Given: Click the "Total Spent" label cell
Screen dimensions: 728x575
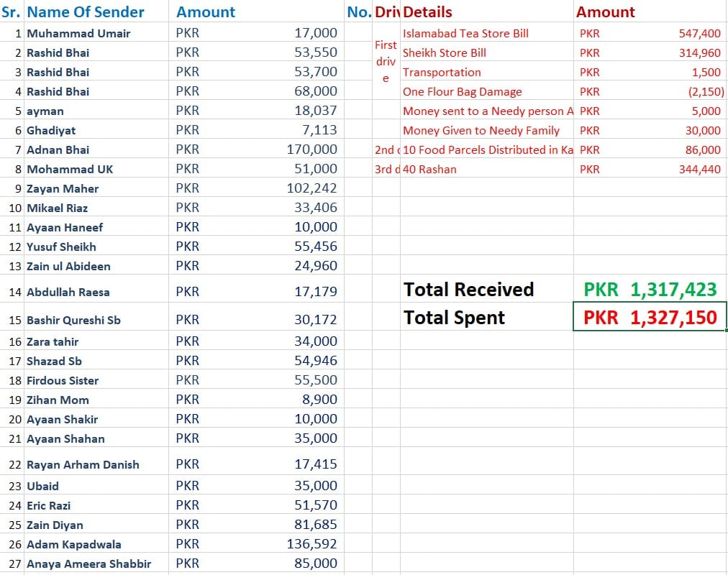Looking at the screenshot, I should click(455, 317).
